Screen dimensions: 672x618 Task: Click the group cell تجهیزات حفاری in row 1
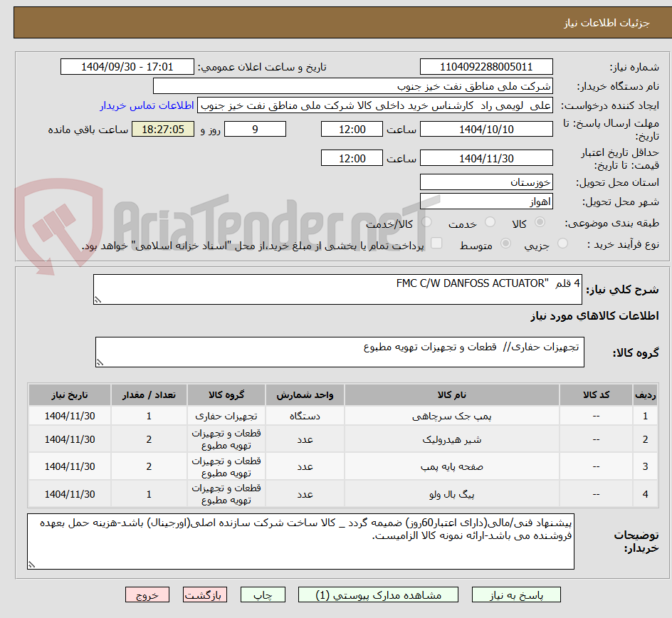[226, 416]
